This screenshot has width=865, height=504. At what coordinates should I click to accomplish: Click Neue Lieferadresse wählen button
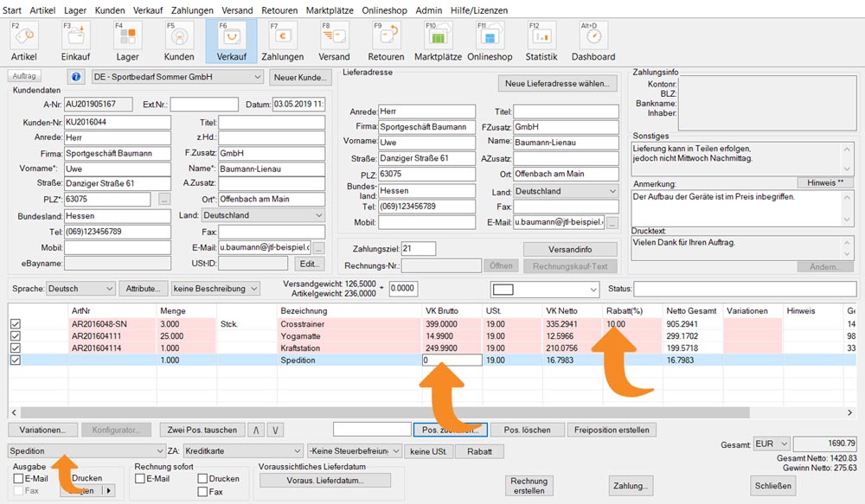(x=559, y=84)
